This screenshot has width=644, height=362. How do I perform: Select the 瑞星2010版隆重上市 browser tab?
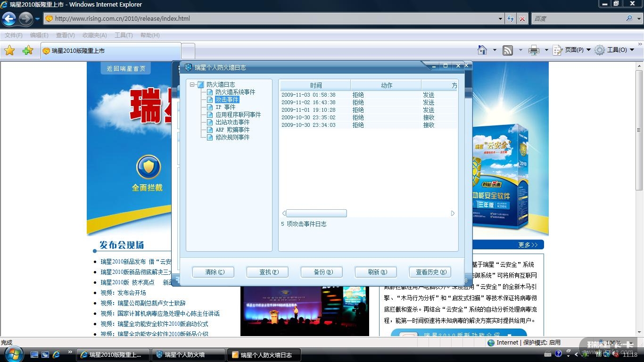(x=111, y=51)
